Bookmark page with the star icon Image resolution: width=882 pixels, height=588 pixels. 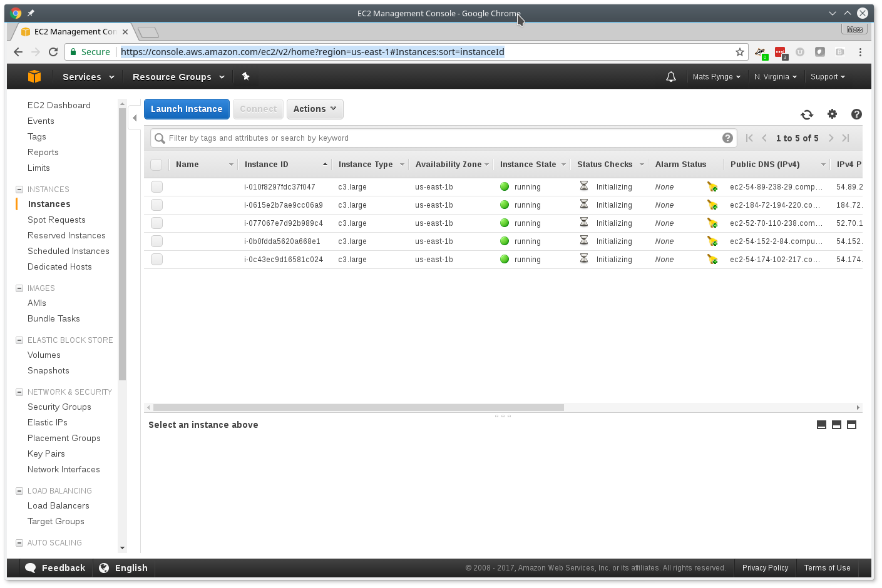point(740,52)
